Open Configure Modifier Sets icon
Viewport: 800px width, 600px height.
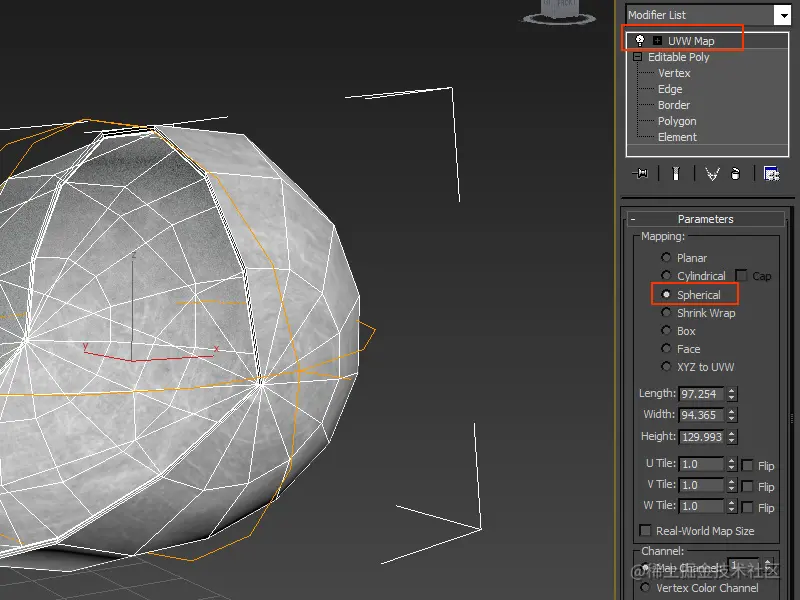click(771, 173)
